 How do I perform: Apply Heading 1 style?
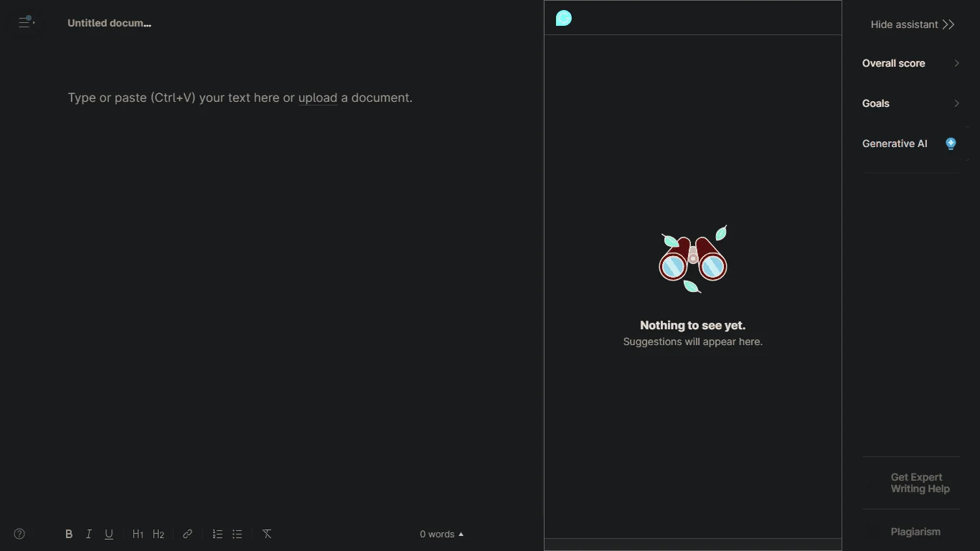click(138, 534)
